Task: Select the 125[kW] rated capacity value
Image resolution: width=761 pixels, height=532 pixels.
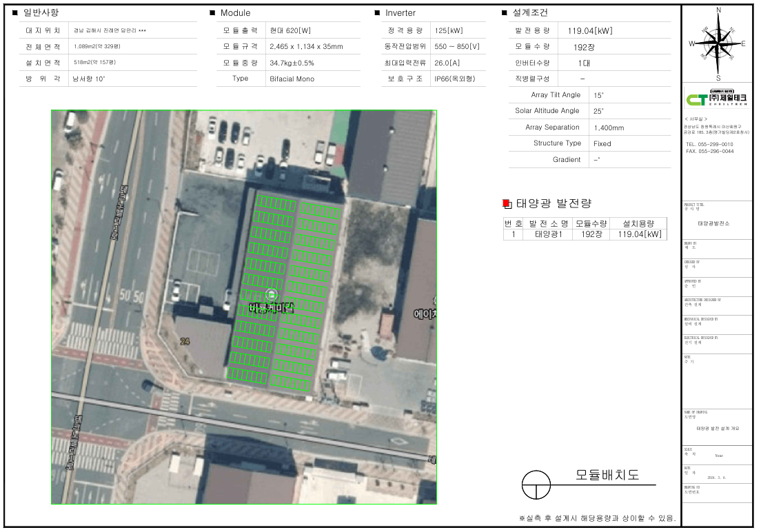Action: click(x=448, y=30)
